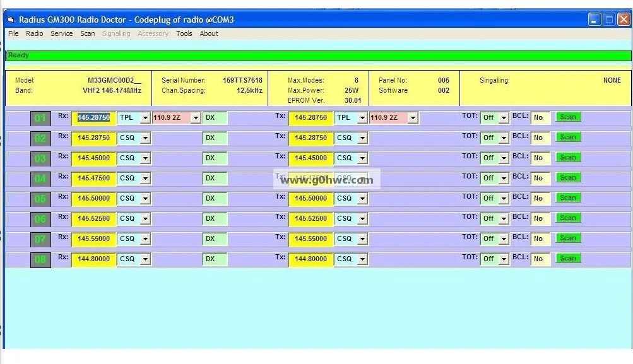Open the Tools menu

pos(184,33)
